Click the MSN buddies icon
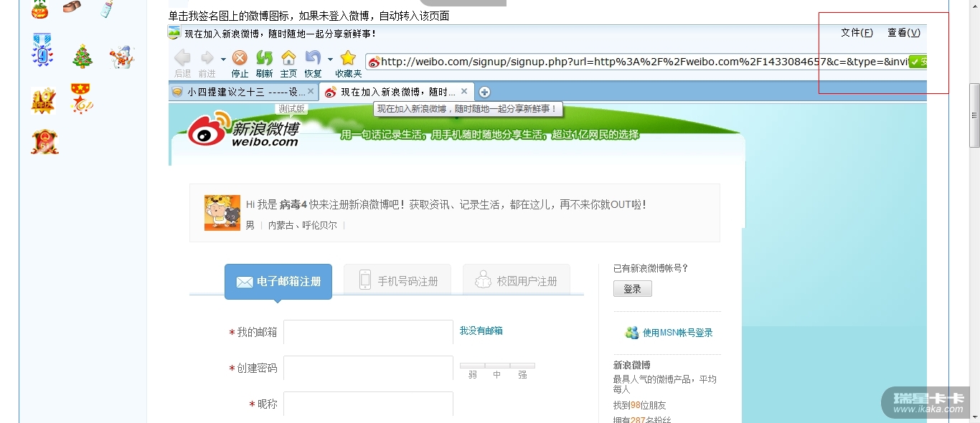Screen dimensions: 980x423 click(x=631, y=333)
